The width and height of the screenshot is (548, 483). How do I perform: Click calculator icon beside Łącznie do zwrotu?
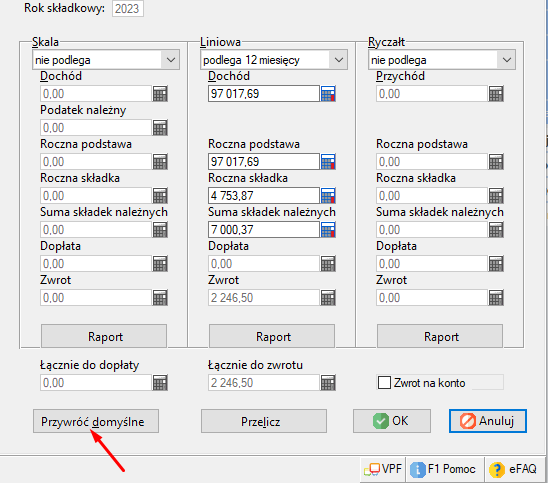click(328, 383)
